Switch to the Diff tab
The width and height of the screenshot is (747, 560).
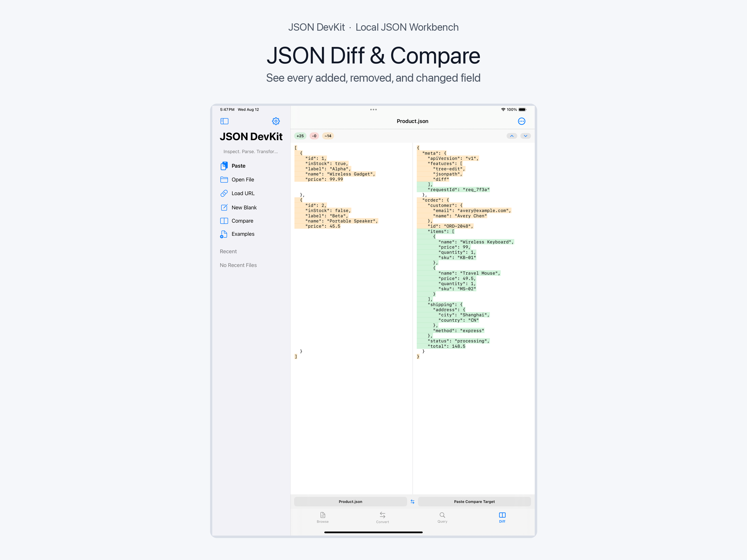(x=502, y=517)
